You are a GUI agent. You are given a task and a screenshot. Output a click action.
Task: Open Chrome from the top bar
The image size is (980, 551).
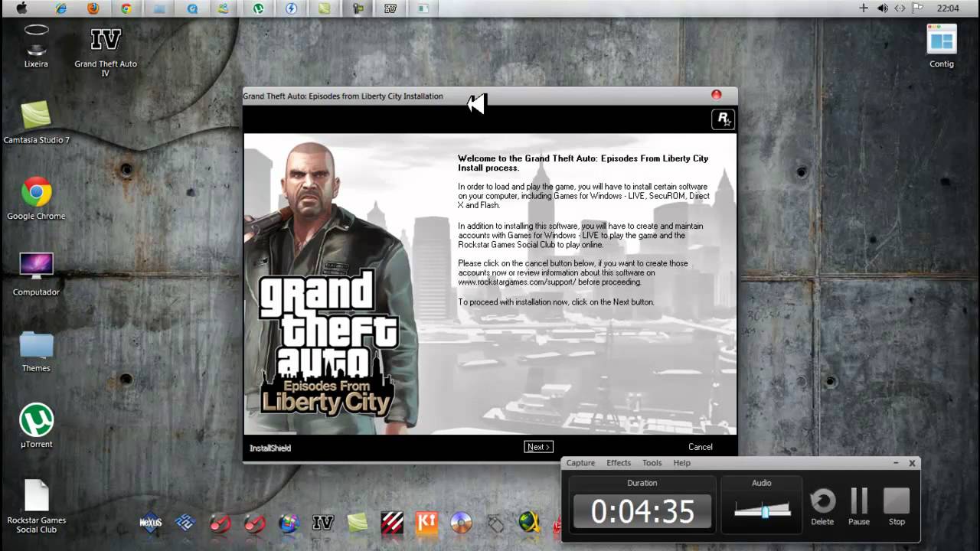pyautogui.click(x=126, y=8)
